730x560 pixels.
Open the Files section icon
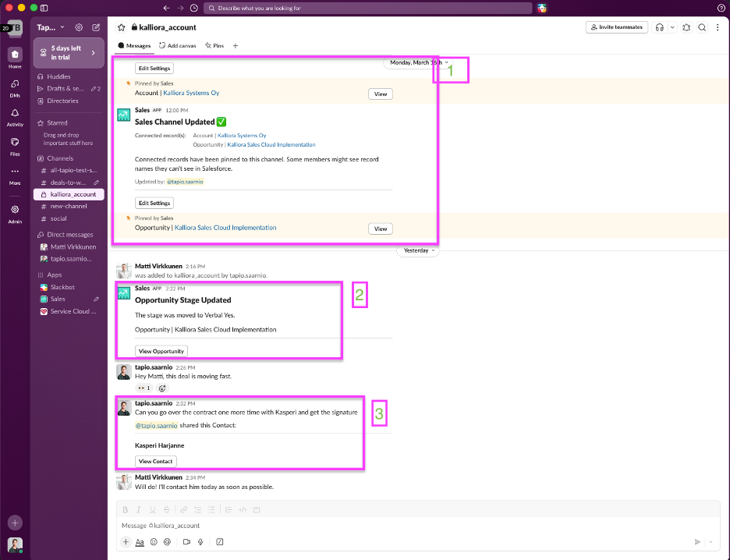15,142
